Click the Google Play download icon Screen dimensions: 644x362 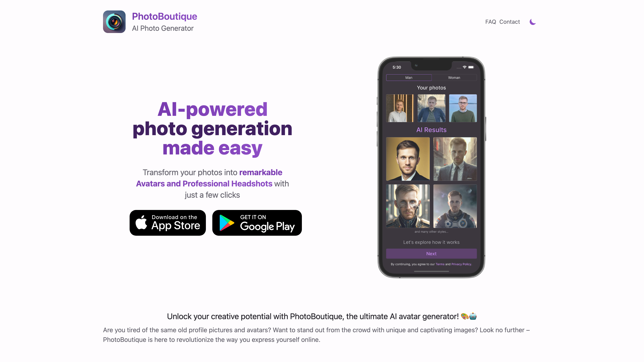(x=257, y=222)
